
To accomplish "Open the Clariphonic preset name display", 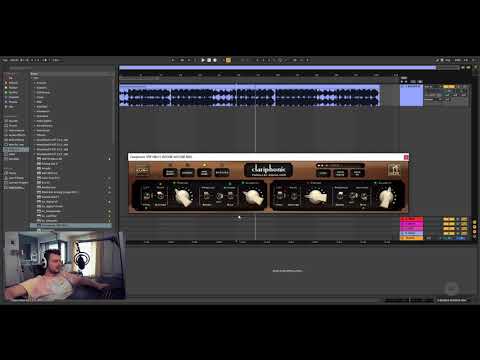I will (340, 165).
